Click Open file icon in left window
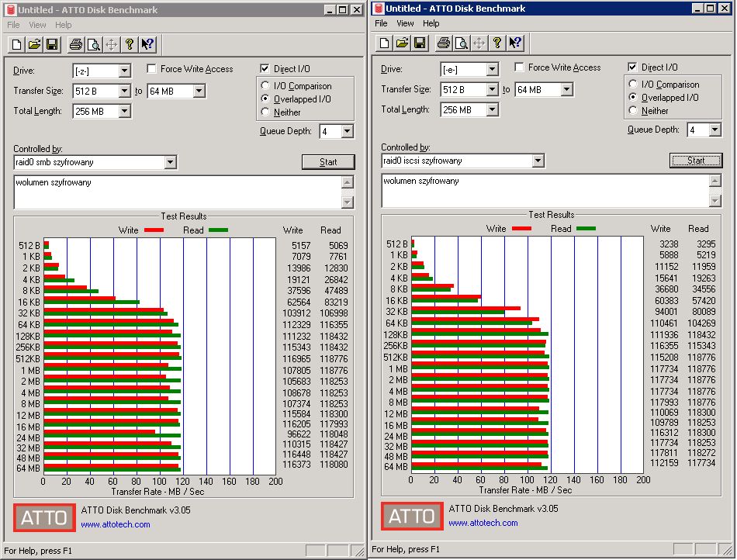Image resolution: width=737 pixels, height=560 pixels. coord(34,44)
